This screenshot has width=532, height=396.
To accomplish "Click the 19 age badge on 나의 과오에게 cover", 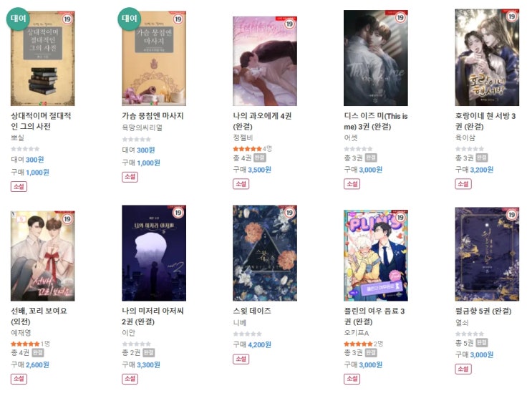I will click(289, 24).
